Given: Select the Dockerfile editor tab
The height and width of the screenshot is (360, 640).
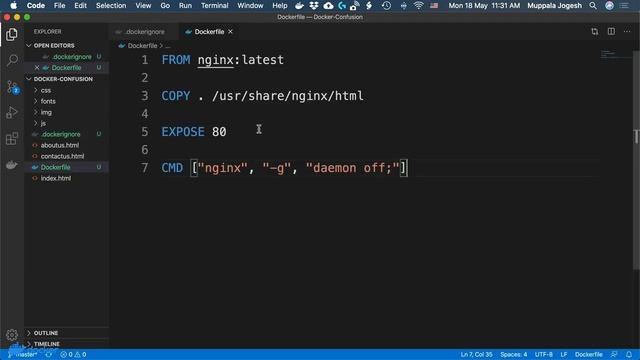Looking at the screenshot, I should tap(209, 32).
